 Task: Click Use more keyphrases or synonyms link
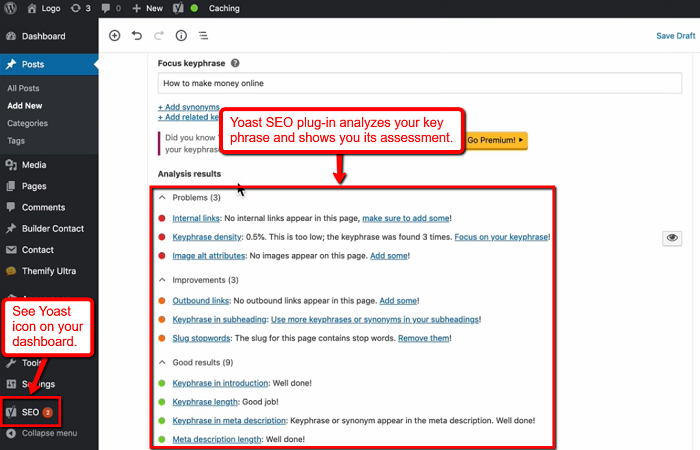(375, 319)
